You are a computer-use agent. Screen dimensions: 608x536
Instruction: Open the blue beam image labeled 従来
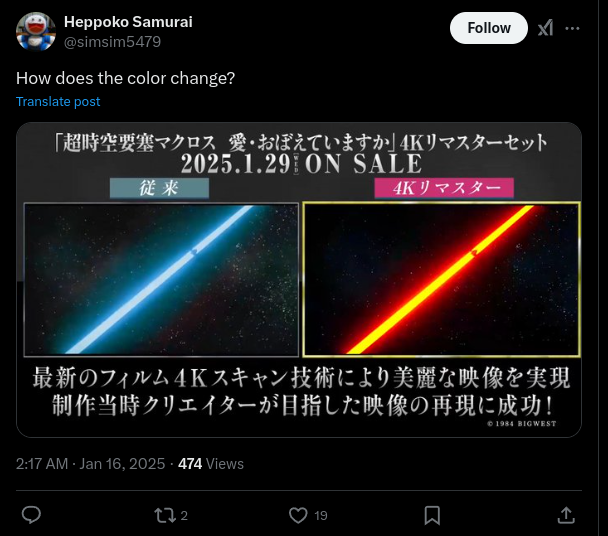(161, 279)
